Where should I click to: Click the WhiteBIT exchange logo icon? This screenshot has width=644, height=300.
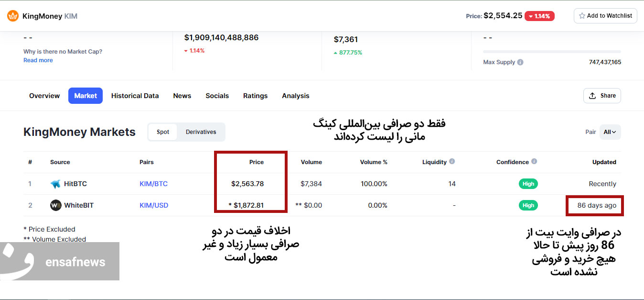coord(56,205)
